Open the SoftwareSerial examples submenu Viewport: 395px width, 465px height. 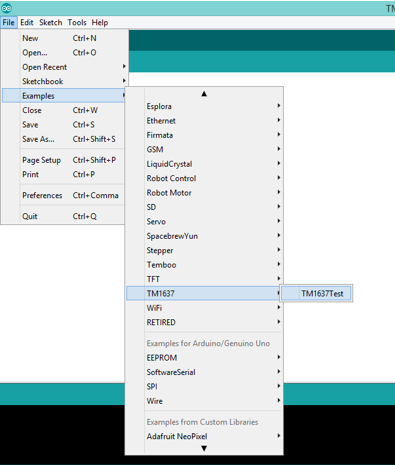pos(204,372)
